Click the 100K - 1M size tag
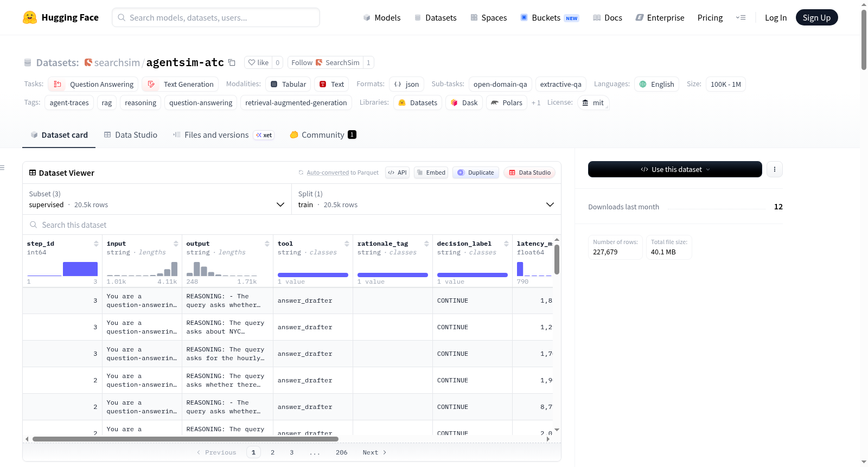Viewport: 868px width, 467px height. (725, 84)
